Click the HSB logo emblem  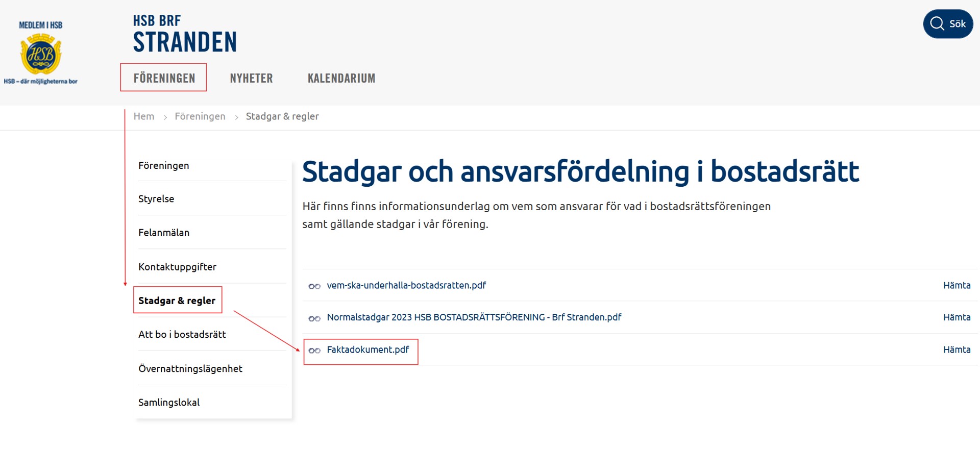pos(40,54)
